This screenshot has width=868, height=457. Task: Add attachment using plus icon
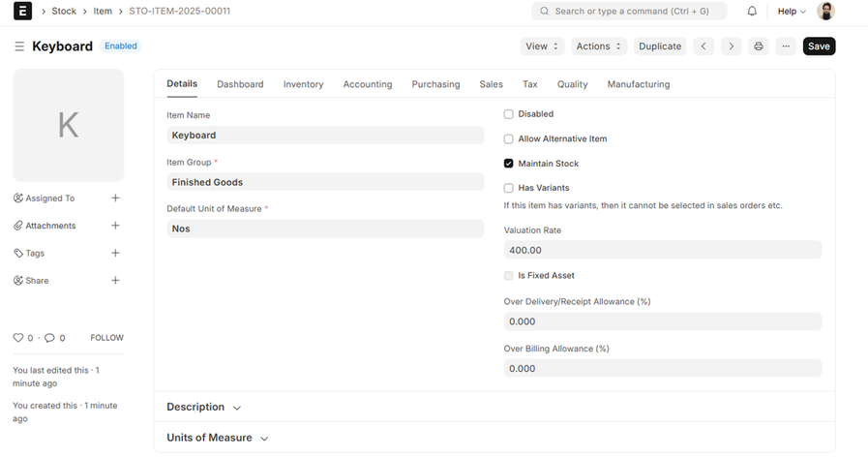pyautogui.click(x=115, y=226)
